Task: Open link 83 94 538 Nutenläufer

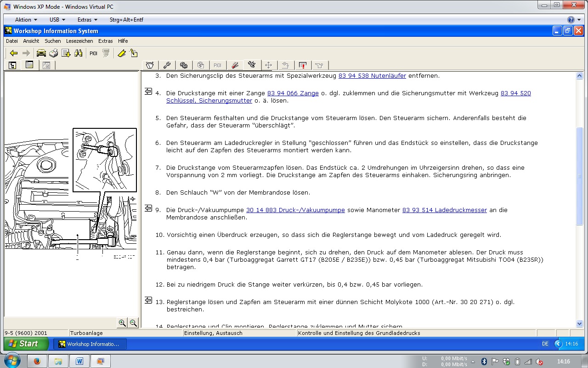Action: pyautogui.click(x=372, y=75)
